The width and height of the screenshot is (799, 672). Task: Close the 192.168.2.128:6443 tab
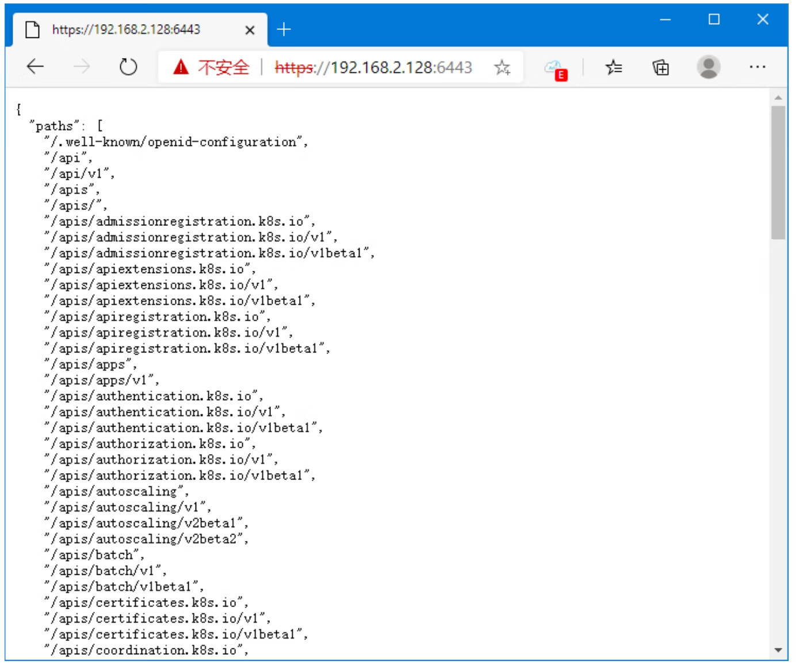[250, 30]
